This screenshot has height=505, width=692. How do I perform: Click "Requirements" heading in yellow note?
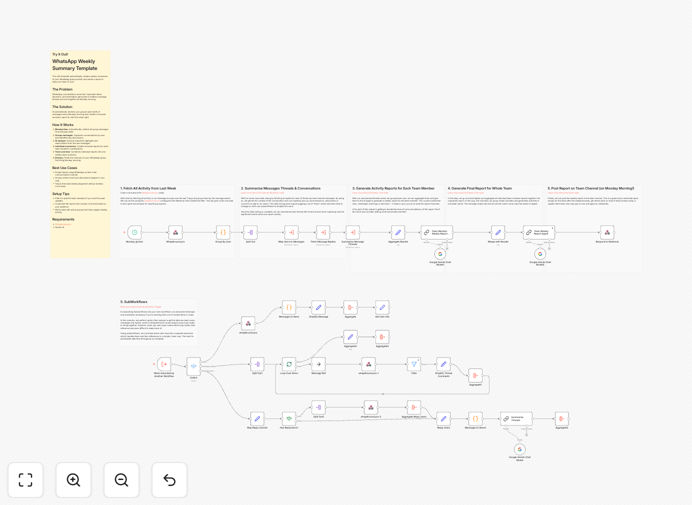click(x=63, y=219)
